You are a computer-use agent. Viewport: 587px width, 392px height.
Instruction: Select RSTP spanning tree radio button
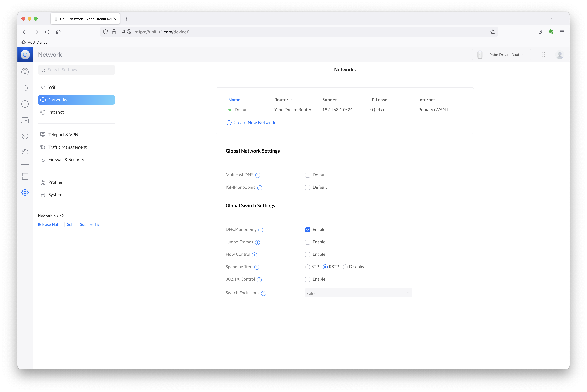[325, 267]
